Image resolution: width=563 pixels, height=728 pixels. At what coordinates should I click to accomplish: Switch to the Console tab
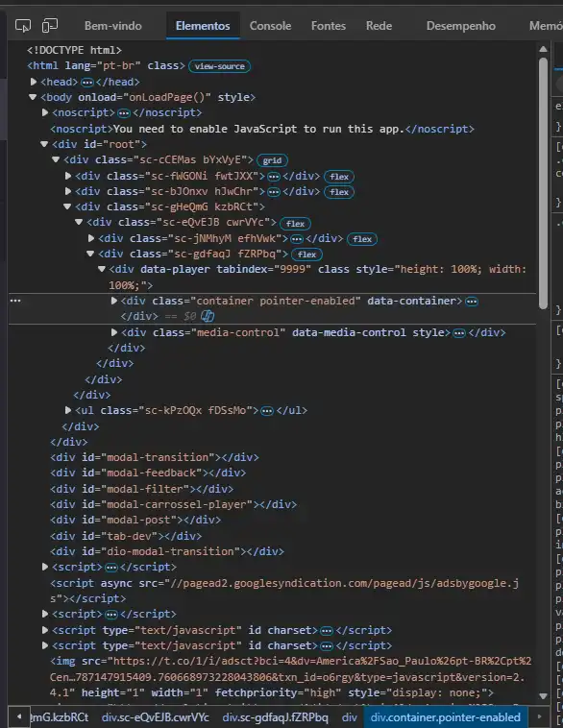[x=270, y=26]
